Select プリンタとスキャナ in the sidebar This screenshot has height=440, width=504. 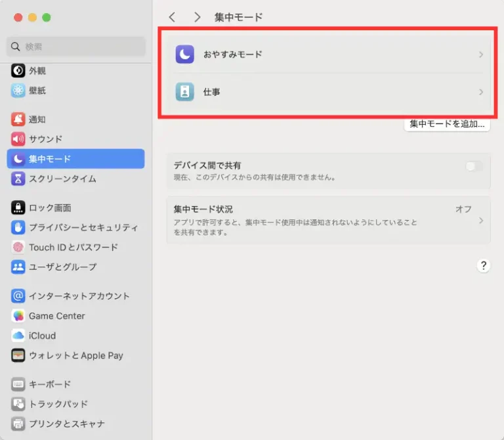(76, 424)
